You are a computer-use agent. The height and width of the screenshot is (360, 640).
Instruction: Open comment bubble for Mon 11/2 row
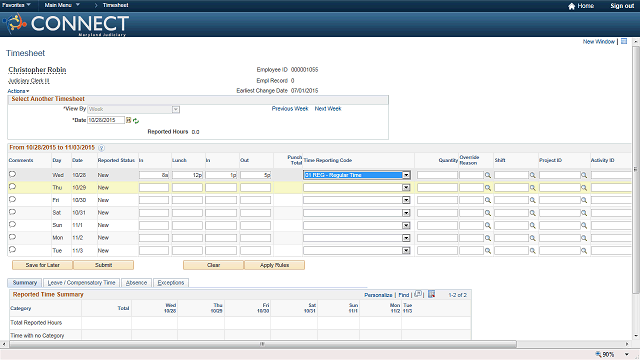[x=12, y=237]
